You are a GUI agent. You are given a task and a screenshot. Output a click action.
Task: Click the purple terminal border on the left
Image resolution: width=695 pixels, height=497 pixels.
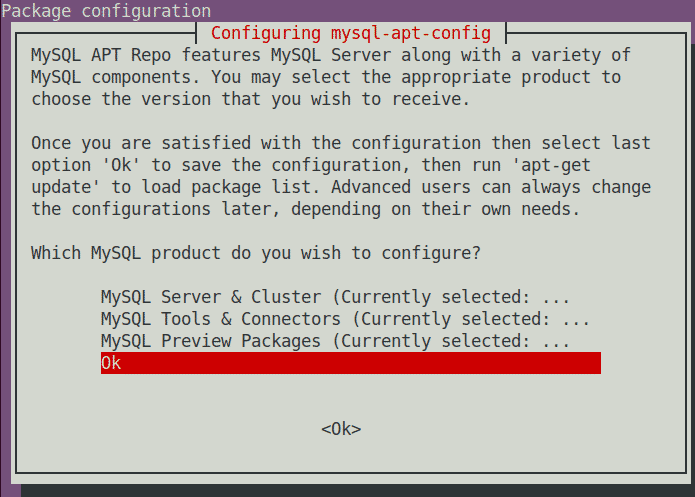click(7, 250)
